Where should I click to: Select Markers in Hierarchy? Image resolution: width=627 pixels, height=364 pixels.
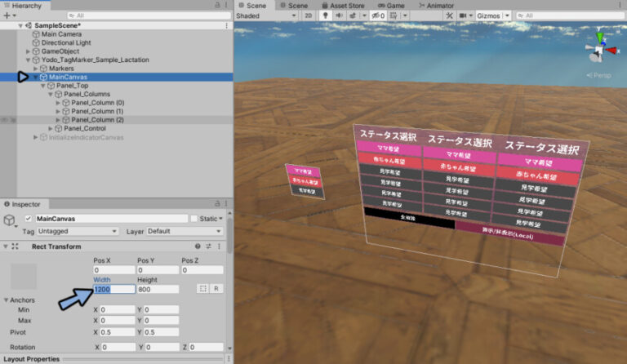(61, 69)
